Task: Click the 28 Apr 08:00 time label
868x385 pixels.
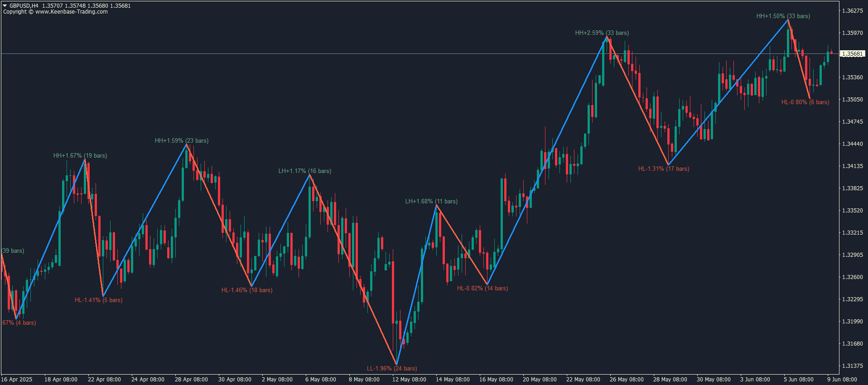Action: click(191, 380)
